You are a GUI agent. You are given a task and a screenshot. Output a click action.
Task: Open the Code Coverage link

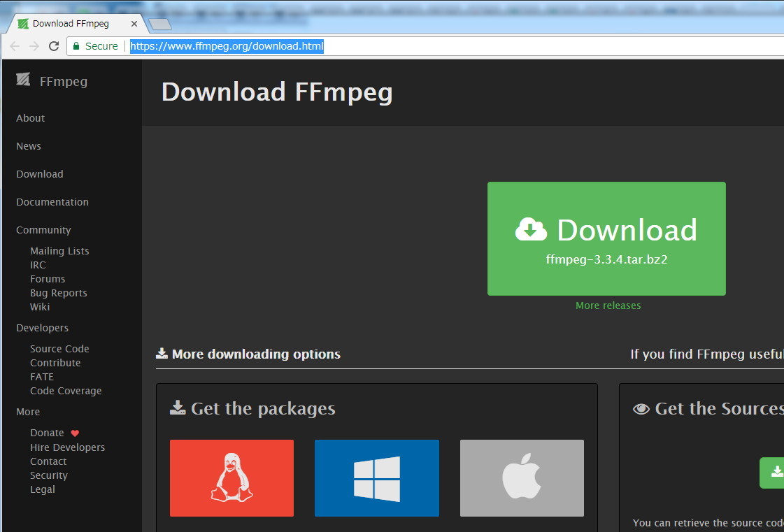coord(66,391)
